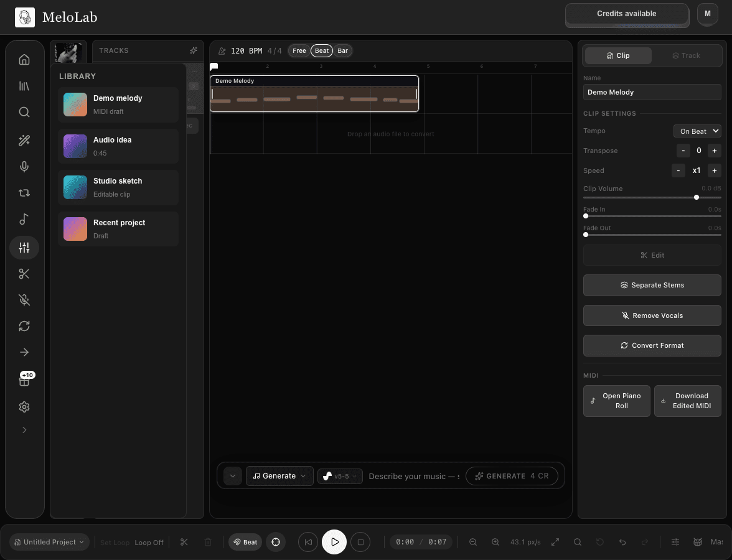Click the crosshair target icon near Beat
The height and width of the screenshot is (560, 732).
coord(276,542)
